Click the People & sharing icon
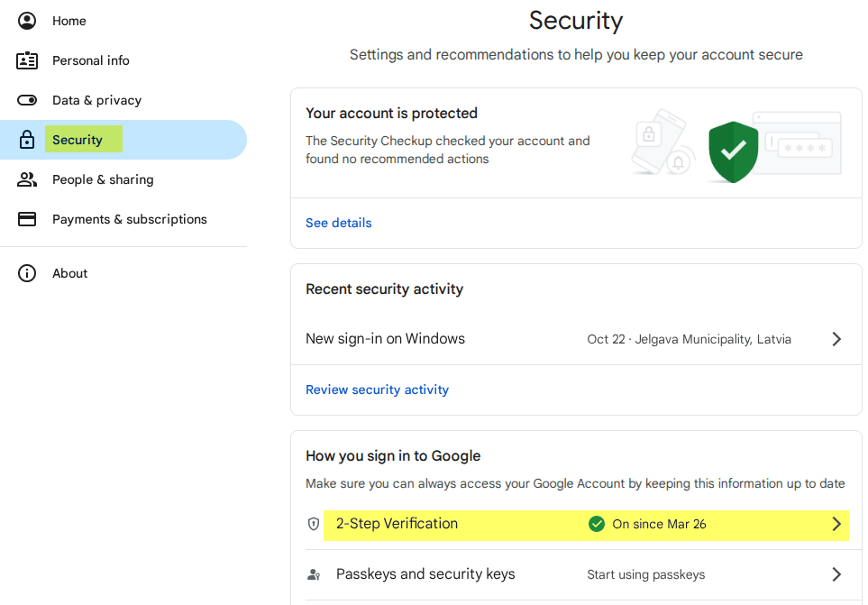 [x=27, y=179]
